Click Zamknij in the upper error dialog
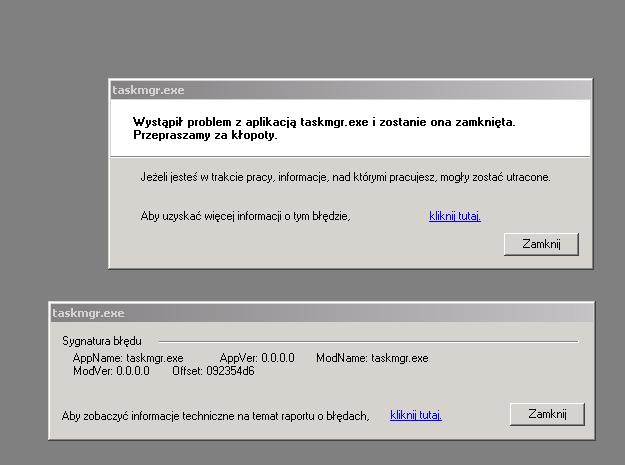Screen dimensions: 625x465 (x=541, y=244)
